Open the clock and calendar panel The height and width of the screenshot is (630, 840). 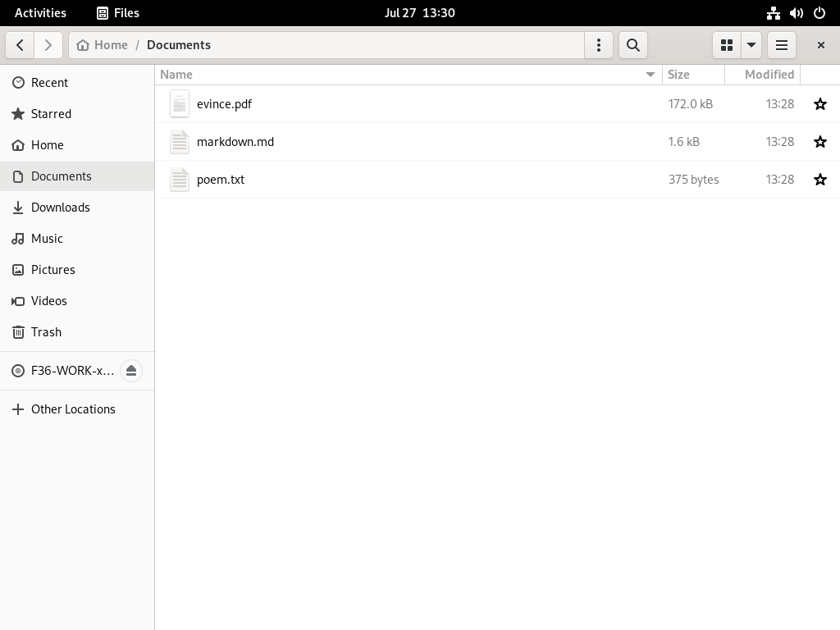pos(419,13)
